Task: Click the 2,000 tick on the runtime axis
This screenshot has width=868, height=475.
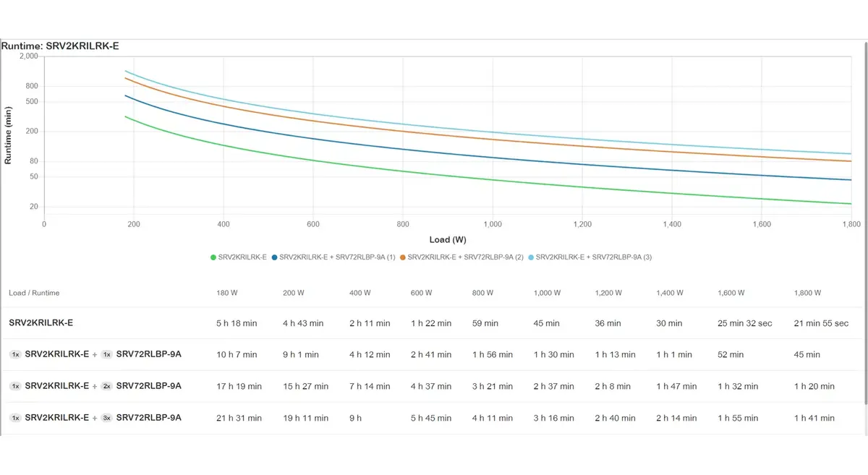Action: (x=29, y=56)
